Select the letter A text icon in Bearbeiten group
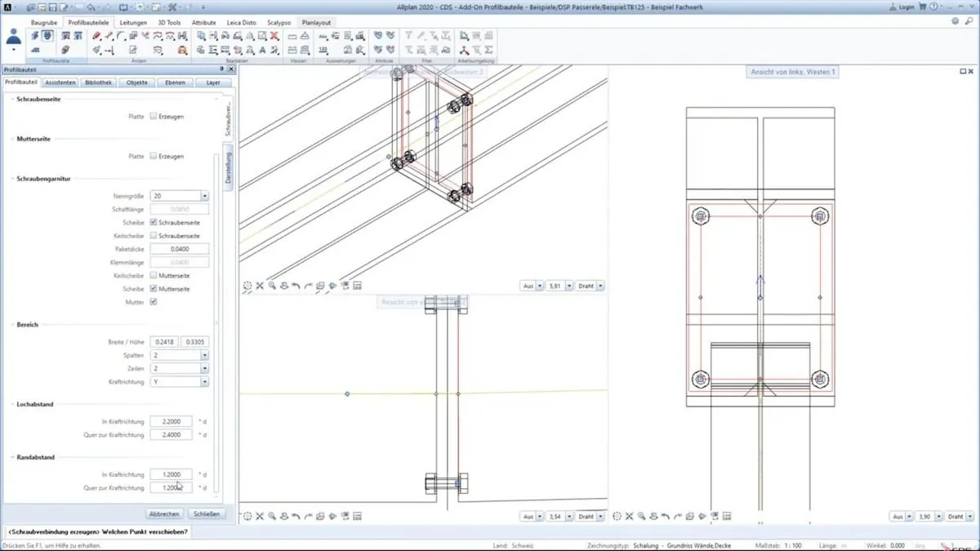The width and height of the screenshot is (980, 551). [262, 50]
